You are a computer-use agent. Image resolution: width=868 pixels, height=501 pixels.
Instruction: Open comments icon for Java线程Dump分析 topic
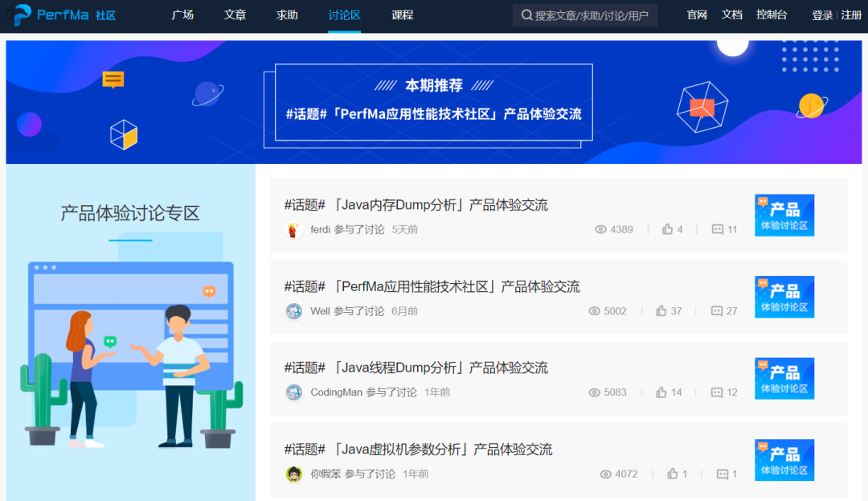(x=716, y=392)
